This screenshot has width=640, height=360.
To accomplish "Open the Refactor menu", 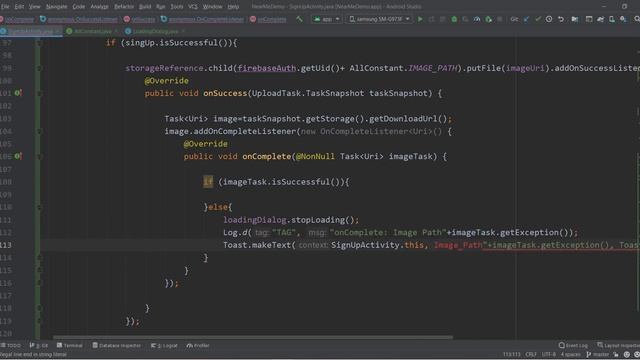I will [124, 7].
